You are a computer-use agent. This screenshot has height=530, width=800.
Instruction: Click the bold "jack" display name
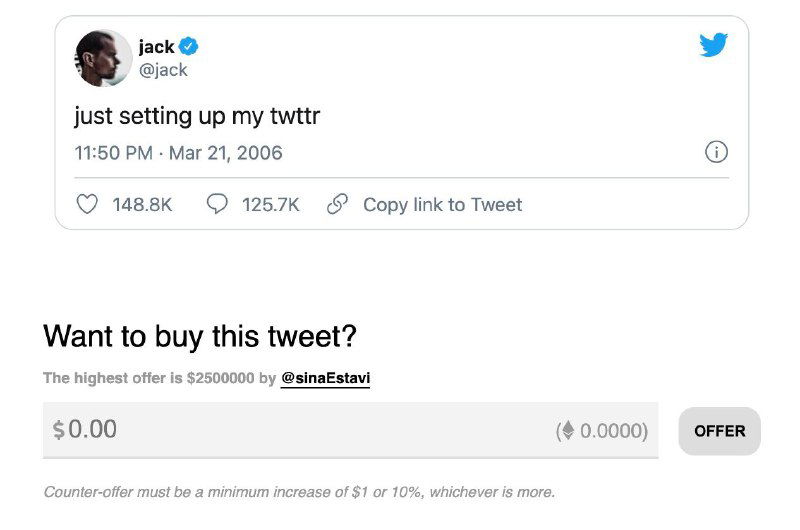[x=157, y=46]
